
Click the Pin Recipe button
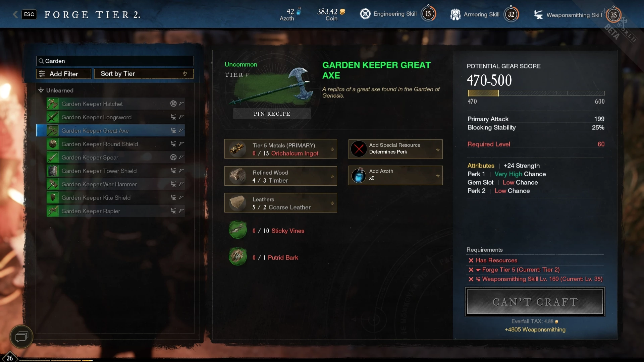coord(272,114)
